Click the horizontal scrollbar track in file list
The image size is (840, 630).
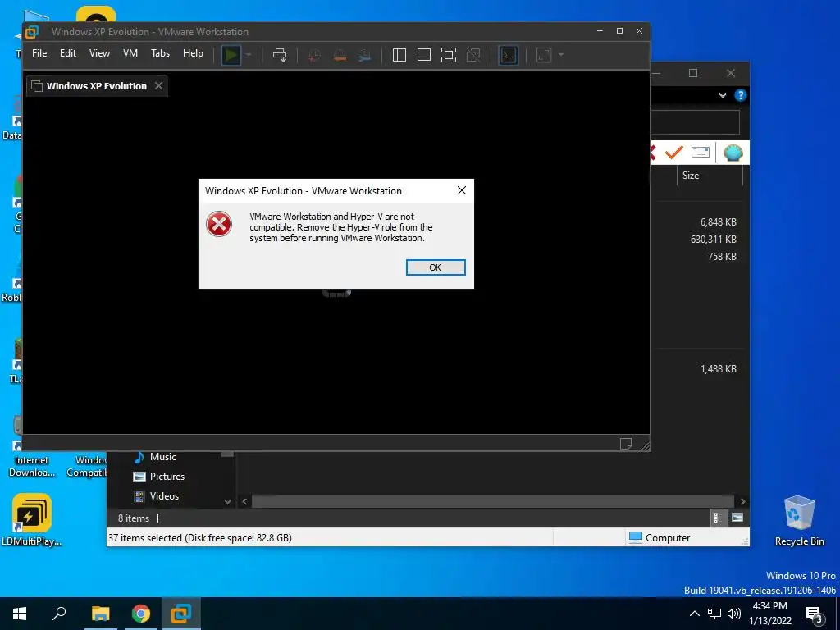click(493, 502)
